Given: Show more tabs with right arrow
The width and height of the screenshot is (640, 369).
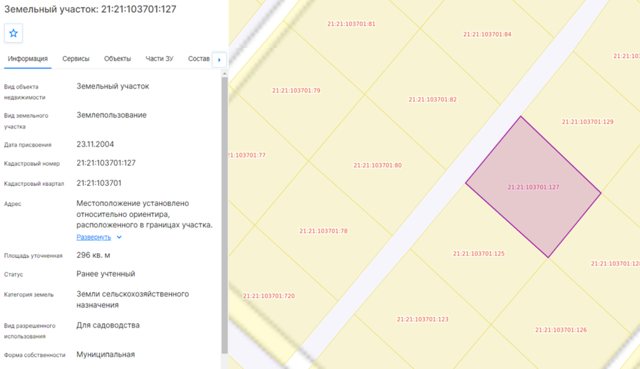Looking at the screenshot, I should pyautogui.click(x=219, y=60).
